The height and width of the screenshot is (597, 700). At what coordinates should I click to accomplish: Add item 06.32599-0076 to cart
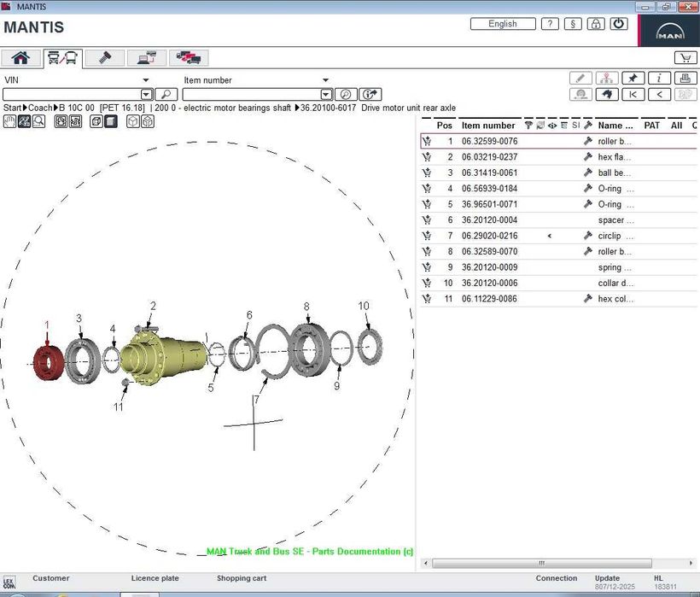427,141
